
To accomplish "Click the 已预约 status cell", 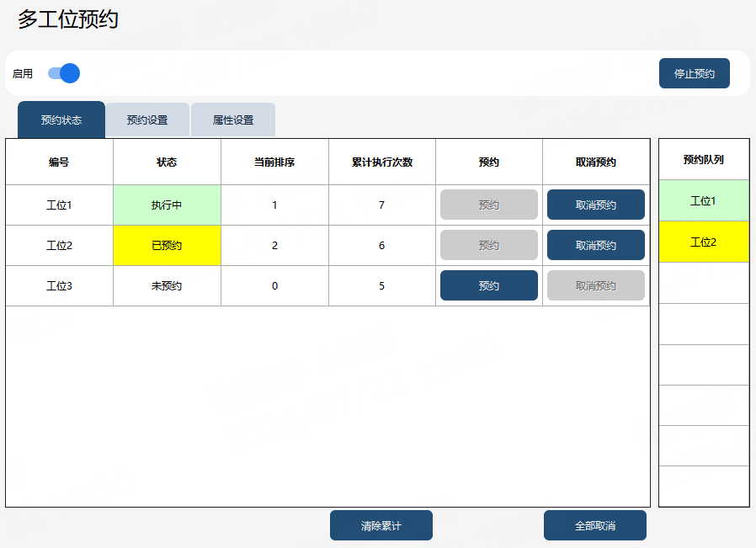I will 167,245.
